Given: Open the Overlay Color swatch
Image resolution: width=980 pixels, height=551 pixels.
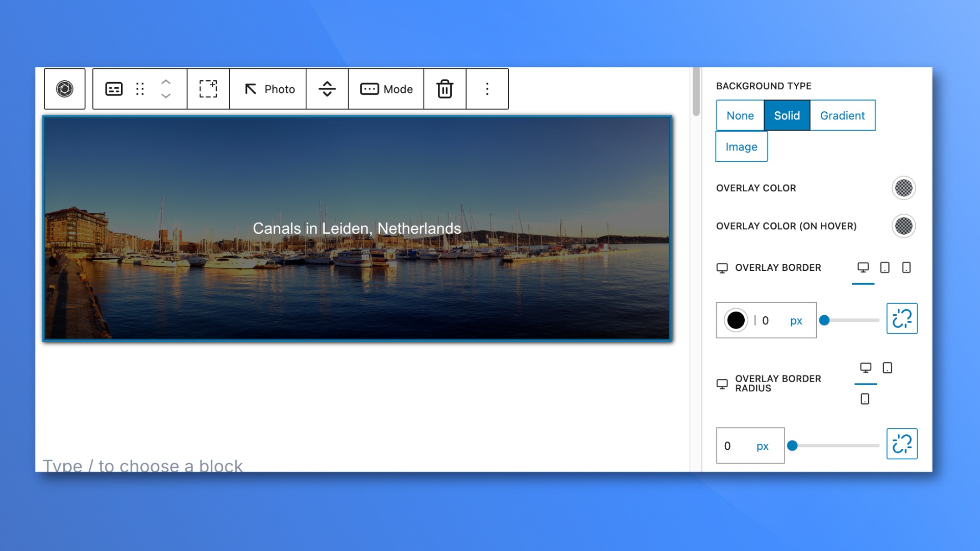Looking at the screenshot, I should 903,188.
